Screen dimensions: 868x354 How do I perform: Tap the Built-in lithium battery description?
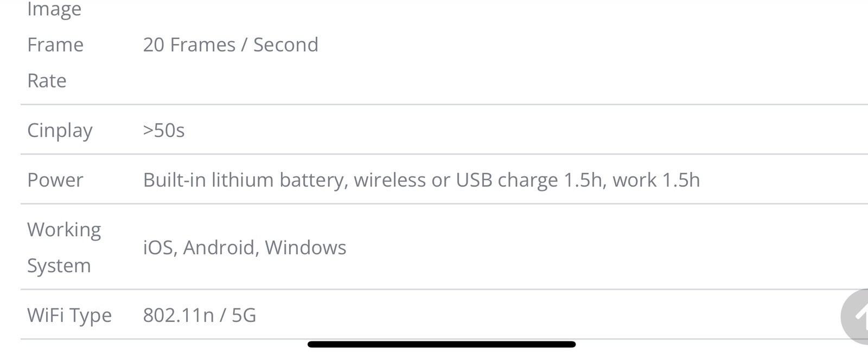pyautogui.click(x=422, y=180)
